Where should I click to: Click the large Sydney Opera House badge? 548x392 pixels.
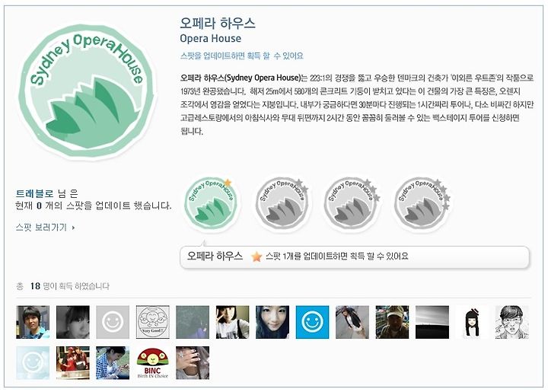[86, 91]
